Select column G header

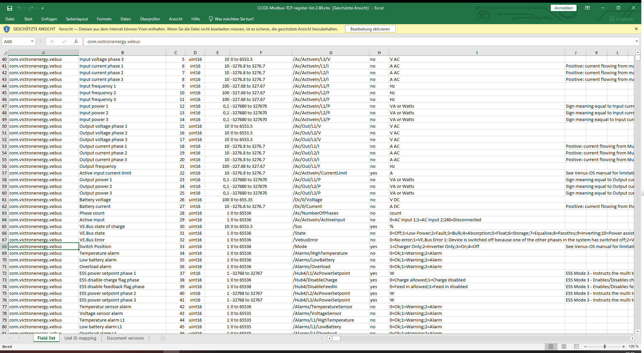331,52
